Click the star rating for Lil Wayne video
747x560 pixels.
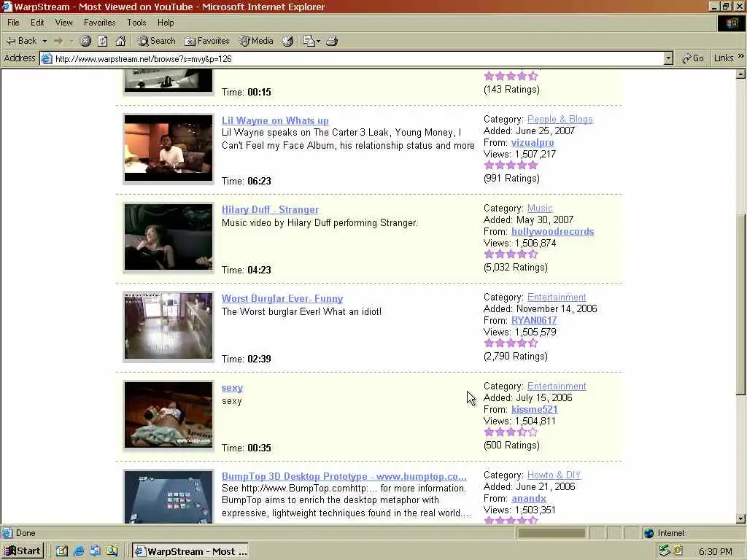(511, 166)
